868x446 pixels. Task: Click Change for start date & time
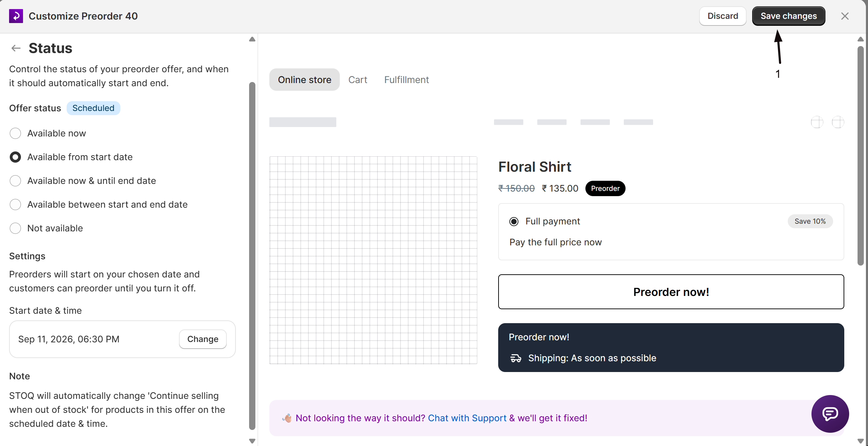click(x=203, y=339)
